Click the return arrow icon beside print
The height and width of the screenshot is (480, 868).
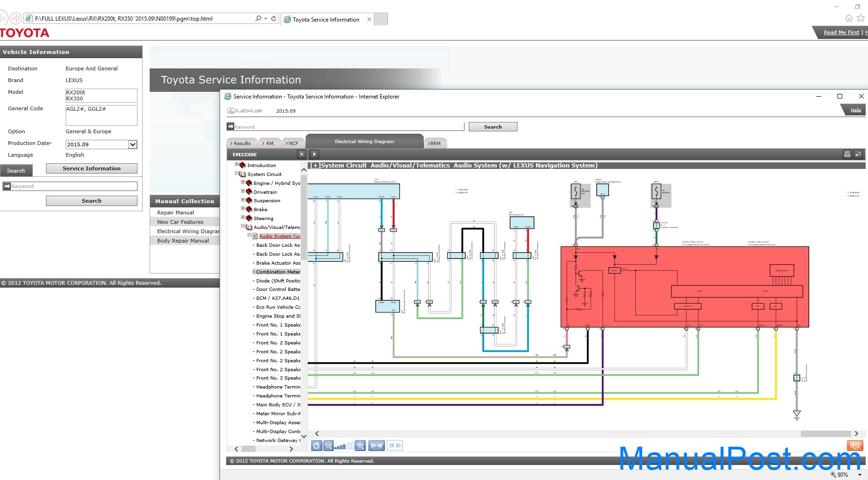[x=858, y=154]
